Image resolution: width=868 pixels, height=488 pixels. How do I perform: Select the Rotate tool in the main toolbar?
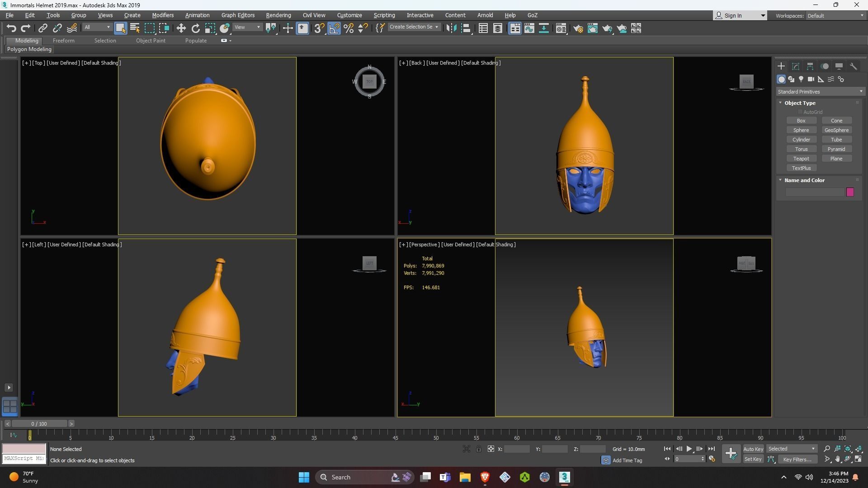point(195,28)
